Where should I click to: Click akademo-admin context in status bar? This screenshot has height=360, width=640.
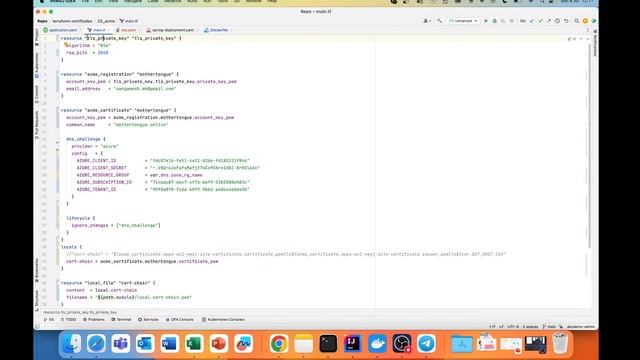[581, 327]
